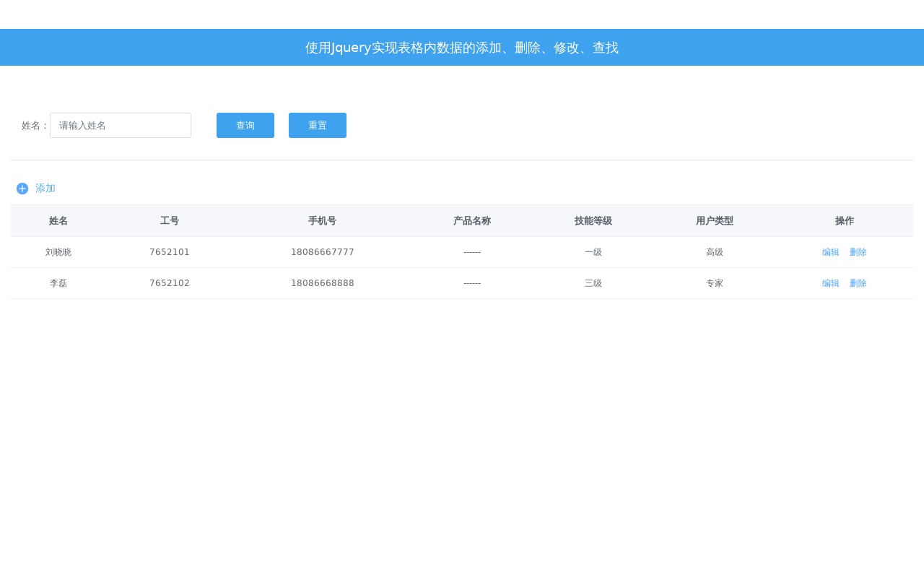Delete the 李磊 row via 删除
The height and width of the screenshot is (578, 924).
858,283
